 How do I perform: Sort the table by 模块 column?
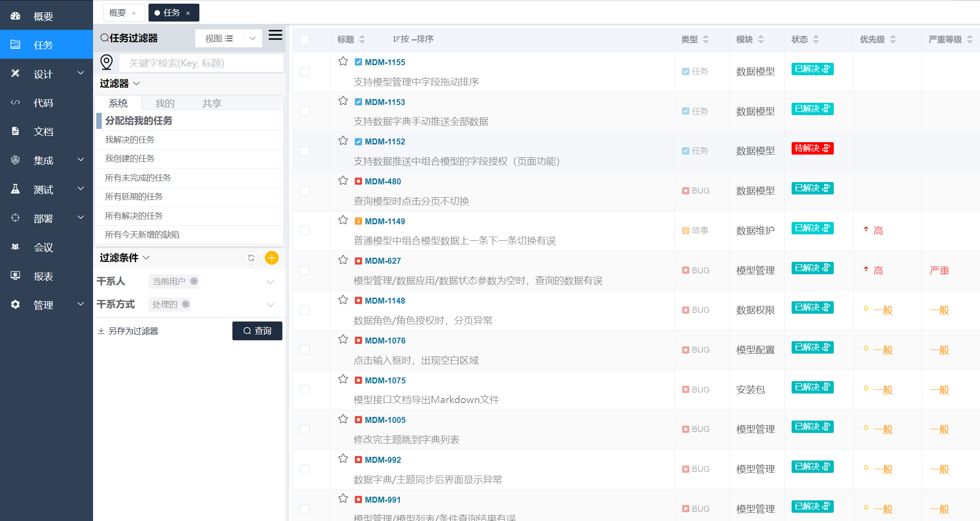tap(761, 39)
